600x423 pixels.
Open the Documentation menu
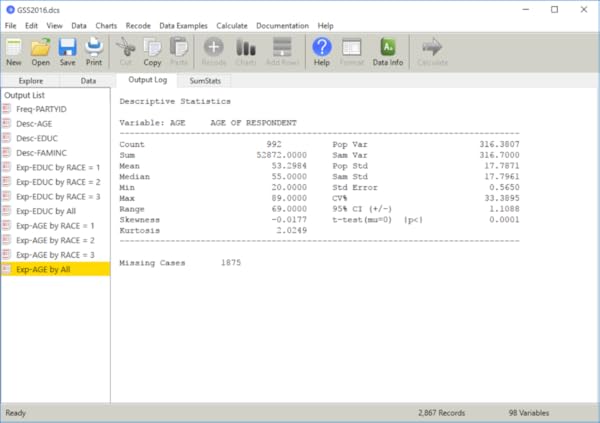click(x=282, y=26)
